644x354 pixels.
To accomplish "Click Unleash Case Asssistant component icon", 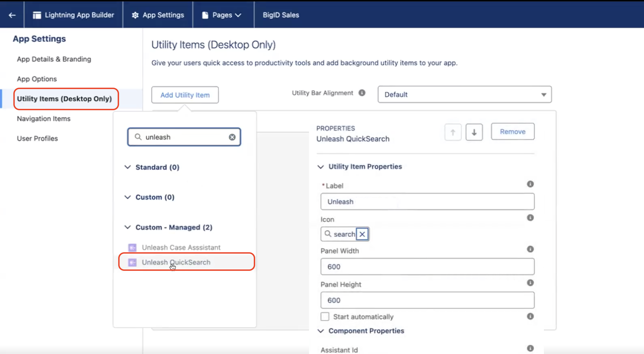I will (132, 248).
